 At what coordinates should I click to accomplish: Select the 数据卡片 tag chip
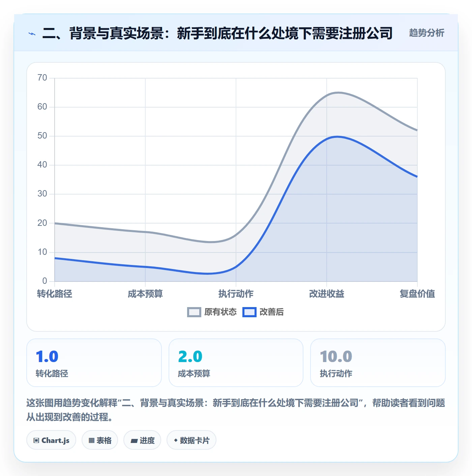[x=191, y=440]
